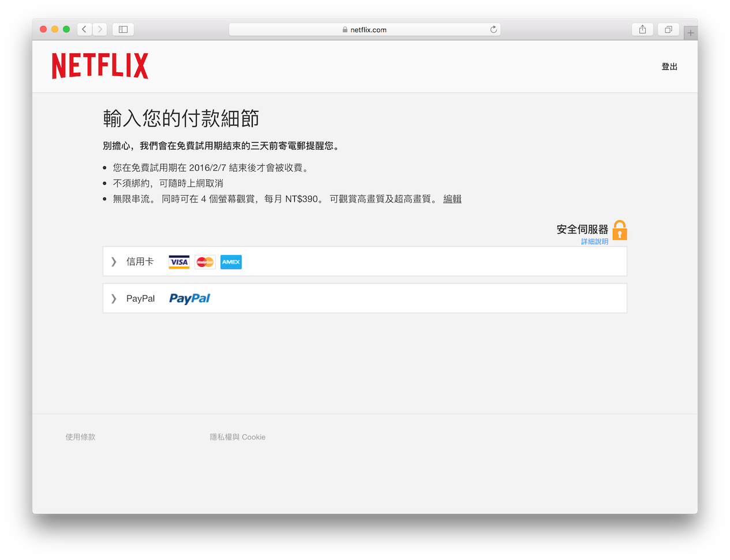The height and width of the screenshot is (560, 730).
Task: Expand the 信用卡 payment option chevron
Action: click(114, 262)
